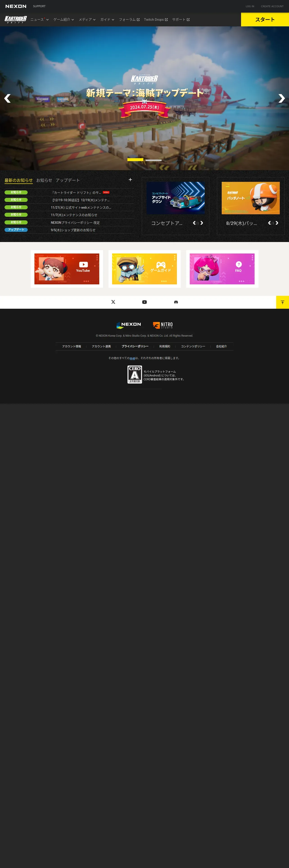The height and width of the screenshot is (868, 289).
Task: Click the yellow back-to-top button
Action: click(x=282, y=302)
